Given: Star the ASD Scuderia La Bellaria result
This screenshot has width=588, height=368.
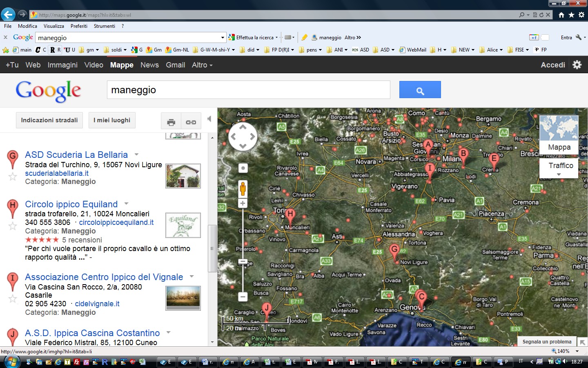Looking at the screenshot, I should click(x=13, y=177).
